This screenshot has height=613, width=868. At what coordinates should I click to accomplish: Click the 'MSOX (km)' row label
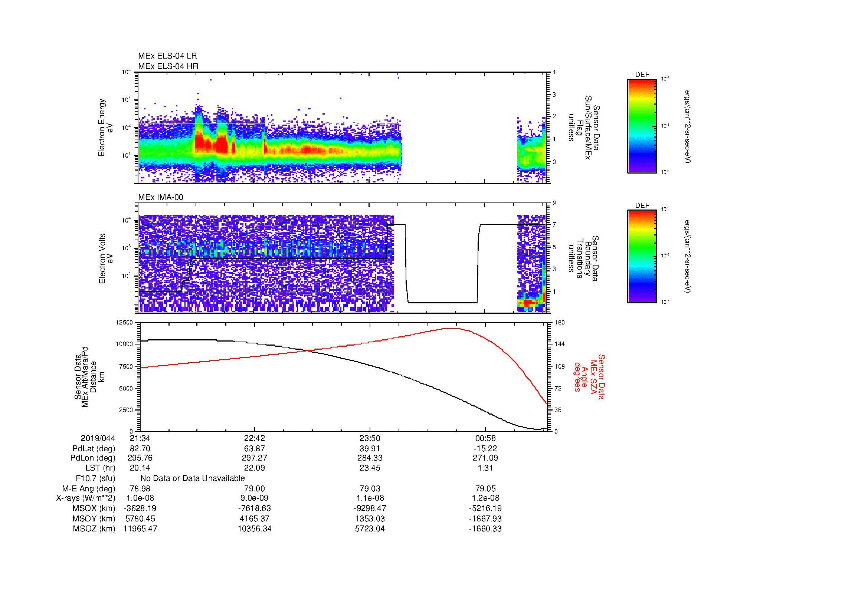(x=94, y=508)
